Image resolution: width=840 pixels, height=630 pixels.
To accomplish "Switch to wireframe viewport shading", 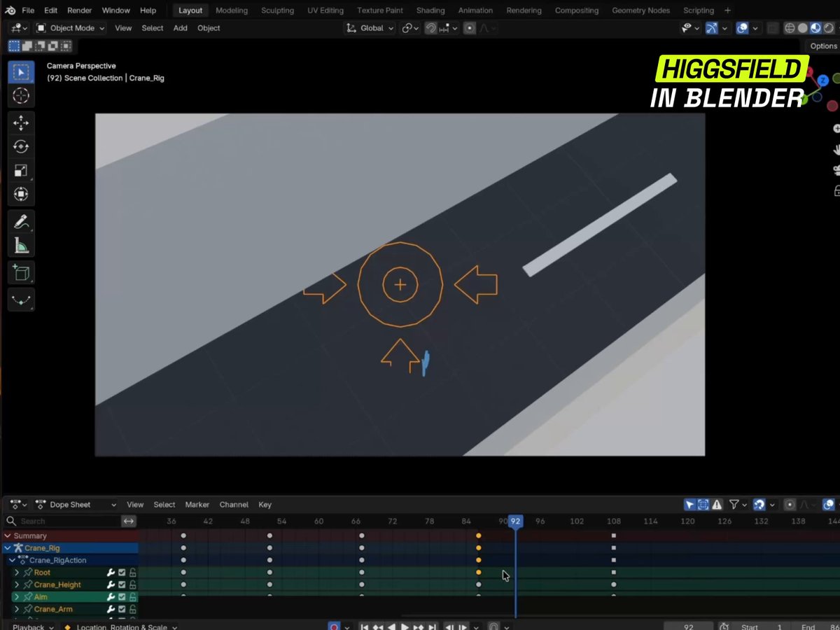I will pos(790,28).
